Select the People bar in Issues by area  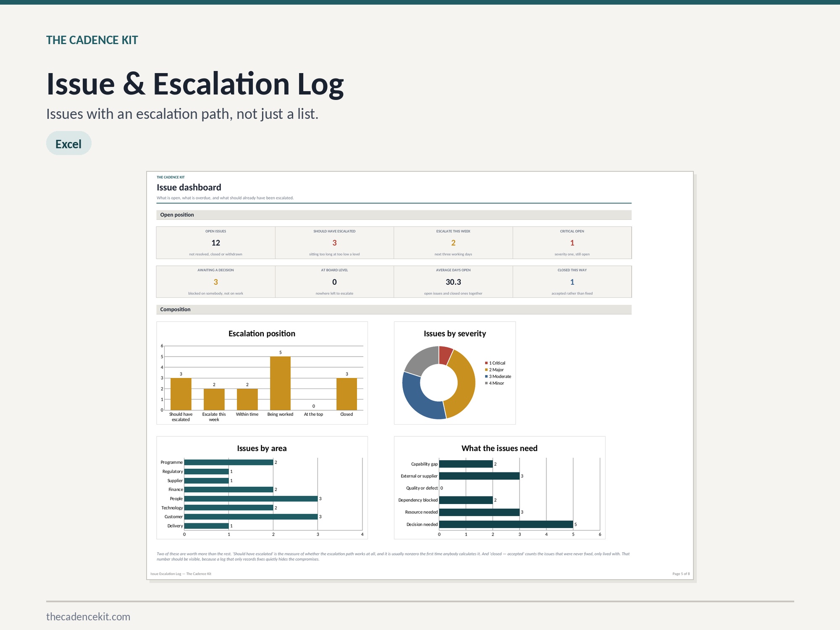[x=251, y=499]
